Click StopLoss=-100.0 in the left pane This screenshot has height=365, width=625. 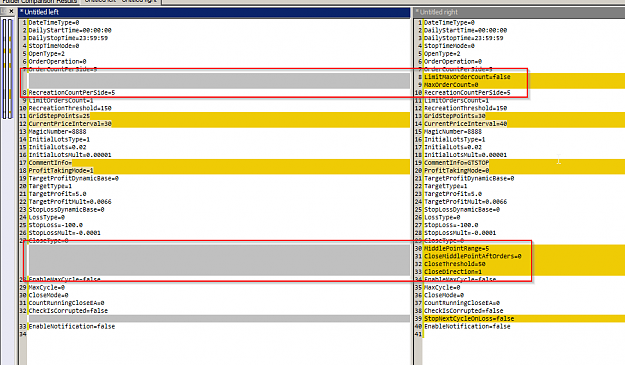click(x=56, y=225)
